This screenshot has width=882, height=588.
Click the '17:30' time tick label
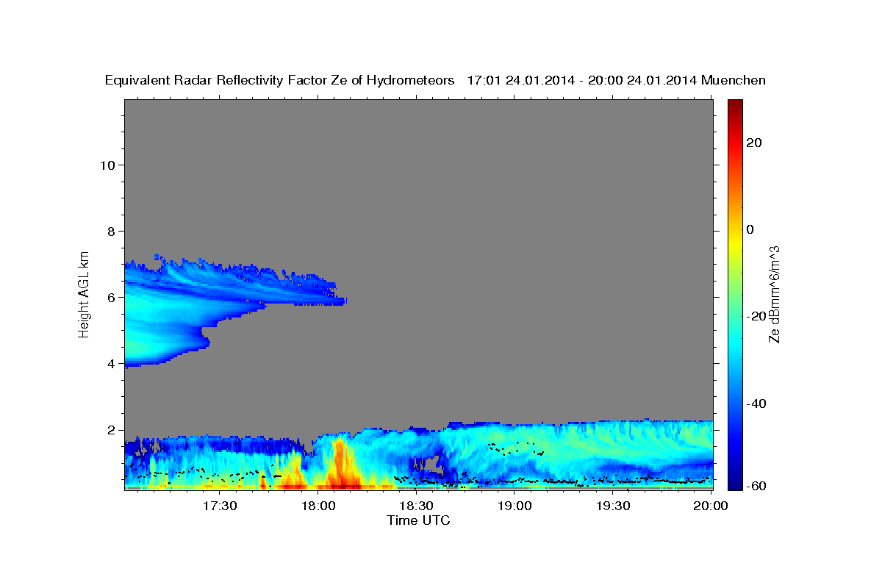220,506
